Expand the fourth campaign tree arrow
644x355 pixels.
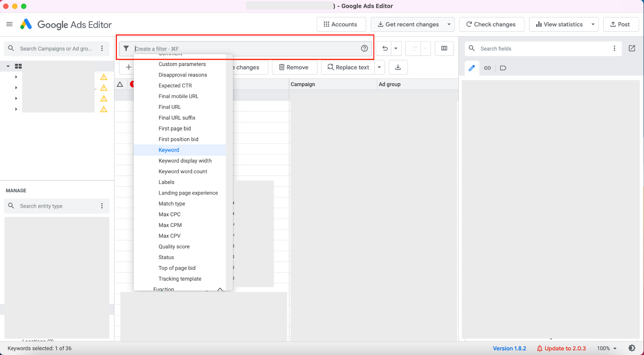coord(16,109)
